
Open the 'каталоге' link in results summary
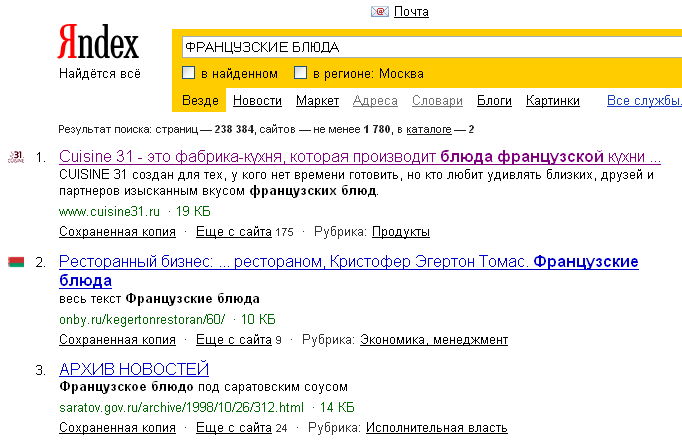(x=429, y=129)
